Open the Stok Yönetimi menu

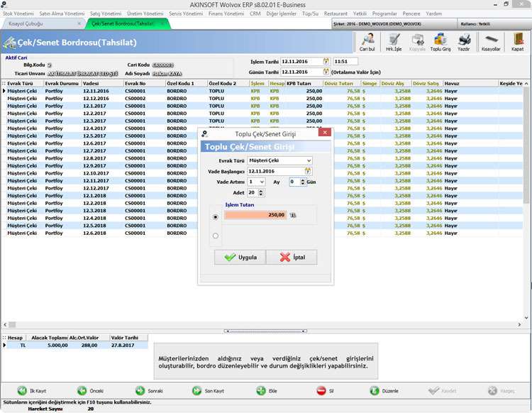pyautogui.click(x=18, y=13)
